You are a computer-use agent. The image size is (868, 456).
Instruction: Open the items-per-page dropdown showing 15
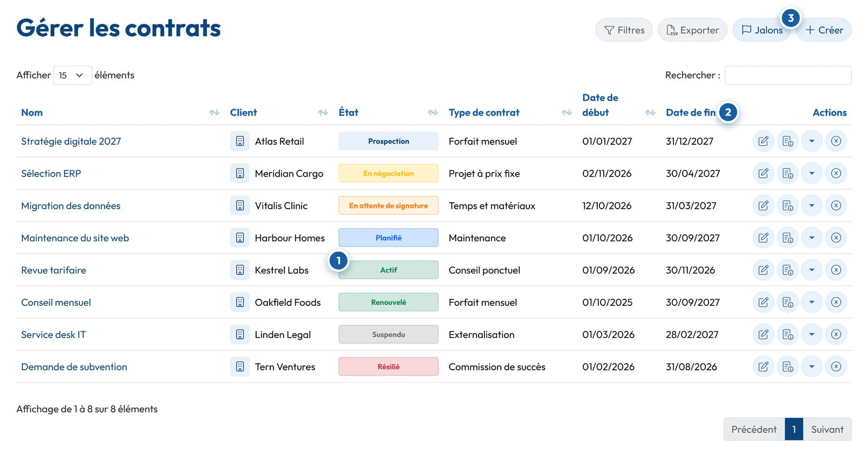(x=72, y=75)
